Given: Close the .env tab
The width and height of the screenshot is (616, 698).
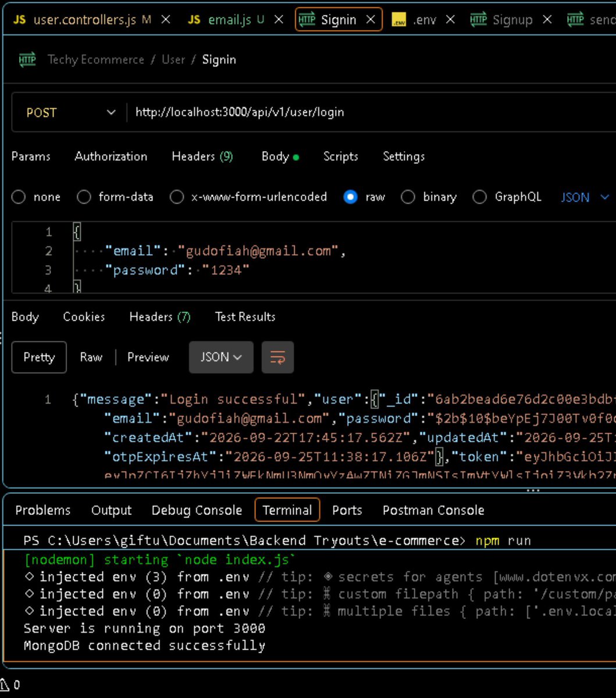Looking at the screenshot, I should coord(450,20).
